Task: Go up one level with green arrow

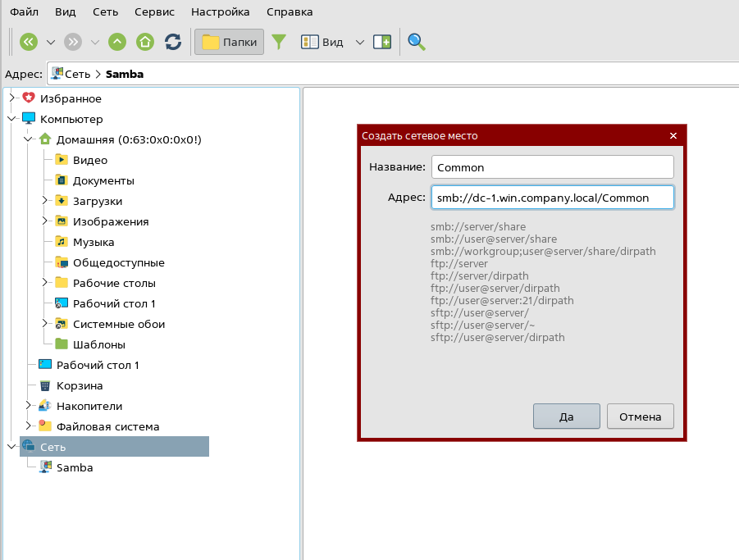Action: (x=117, y=42)
